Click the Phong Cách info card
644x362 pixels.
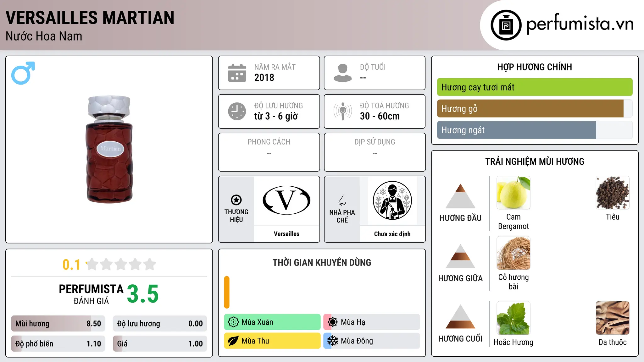coord(269,152)
